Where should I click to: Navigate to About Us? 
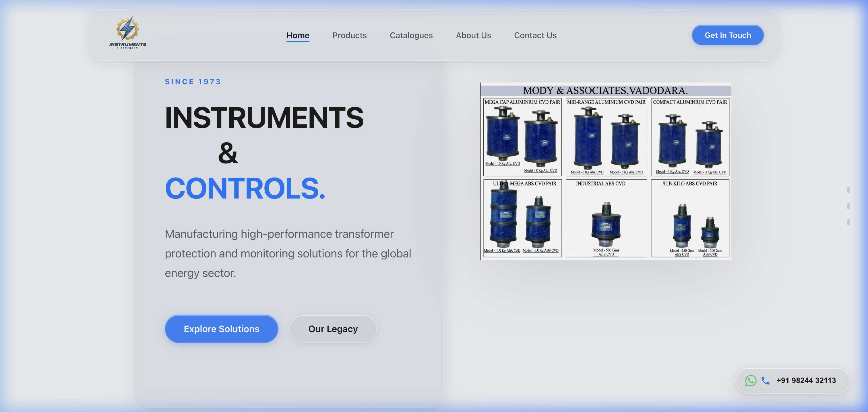point(473,35)
